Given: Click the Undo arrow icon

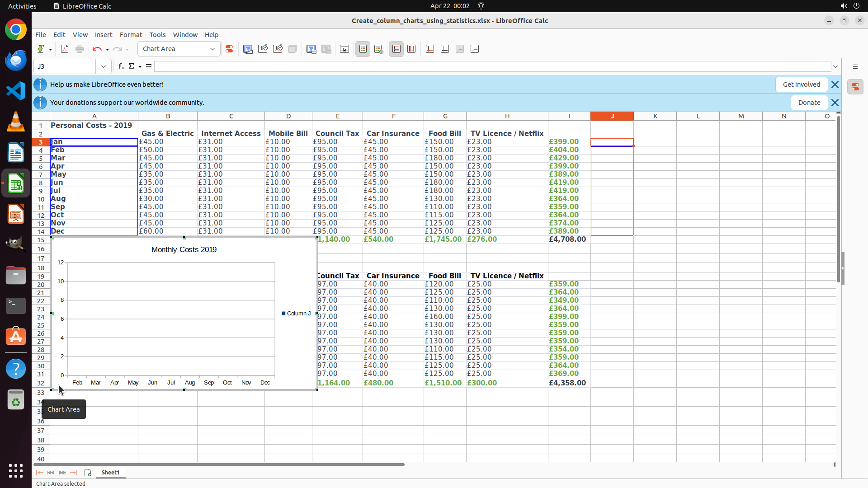Looking at the screenshot, I should [97, 49].
